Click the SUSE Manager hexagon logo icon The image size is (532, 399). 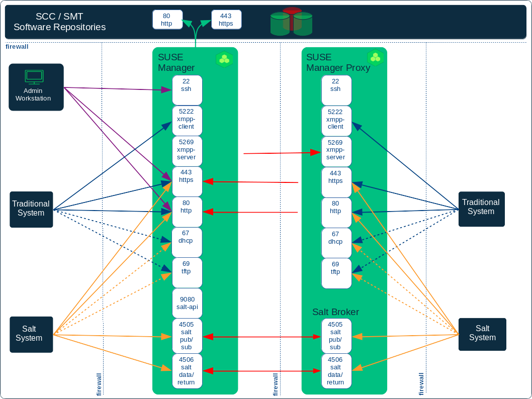[224, 59]
